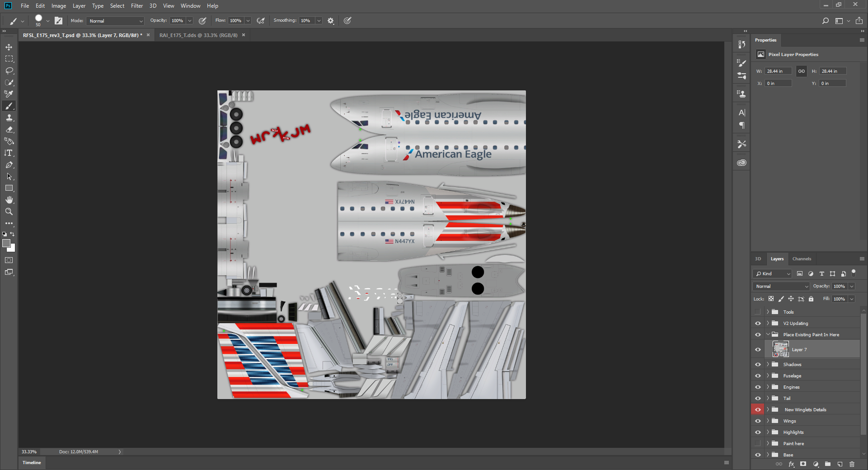Screen dimensions: 868x470
Task: Add a layer mask
Action: [x=803, y=464]
